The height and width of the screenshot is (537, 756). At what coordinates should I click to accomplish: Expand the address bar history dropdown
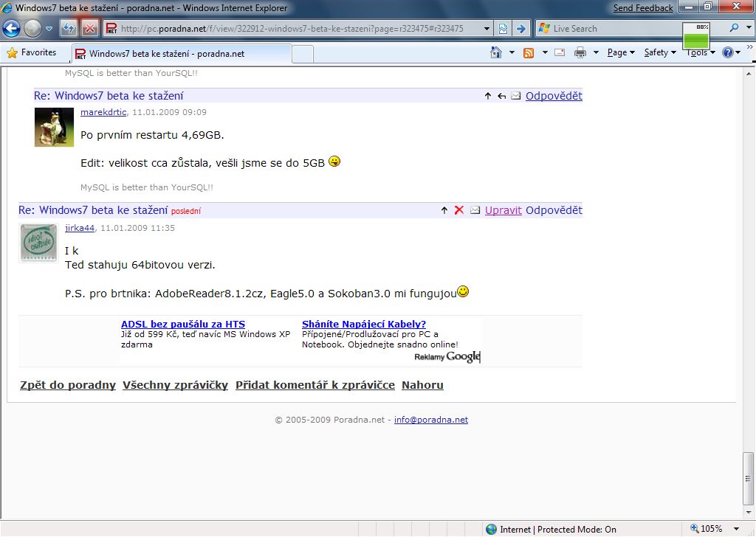[x=487, y=29]
